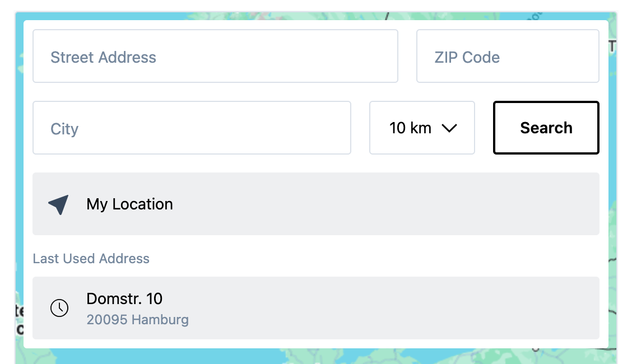Focus the Street Address input field

coord(215,57)
